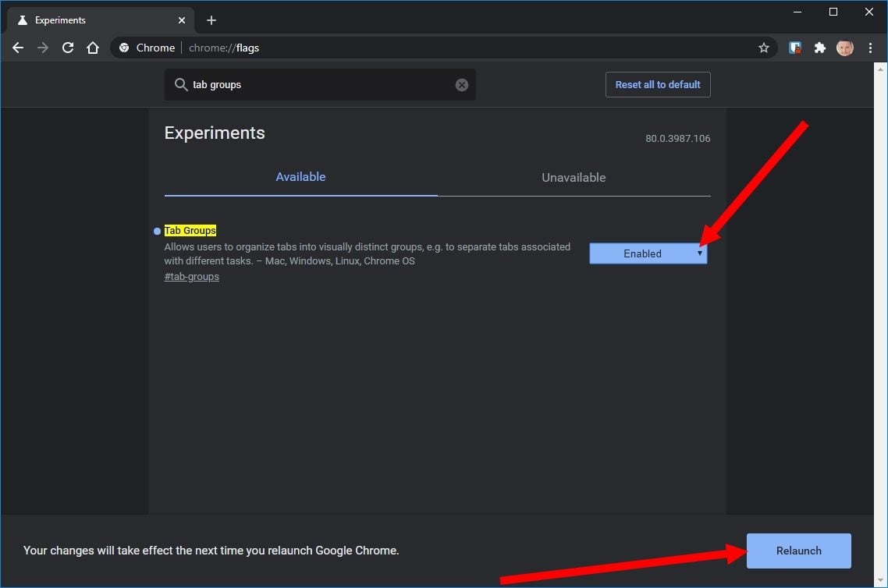The width and height of the screenshot is (888, 588).
Task: Open Chrome's three-dot menu
Action: [x=870, y=48]
